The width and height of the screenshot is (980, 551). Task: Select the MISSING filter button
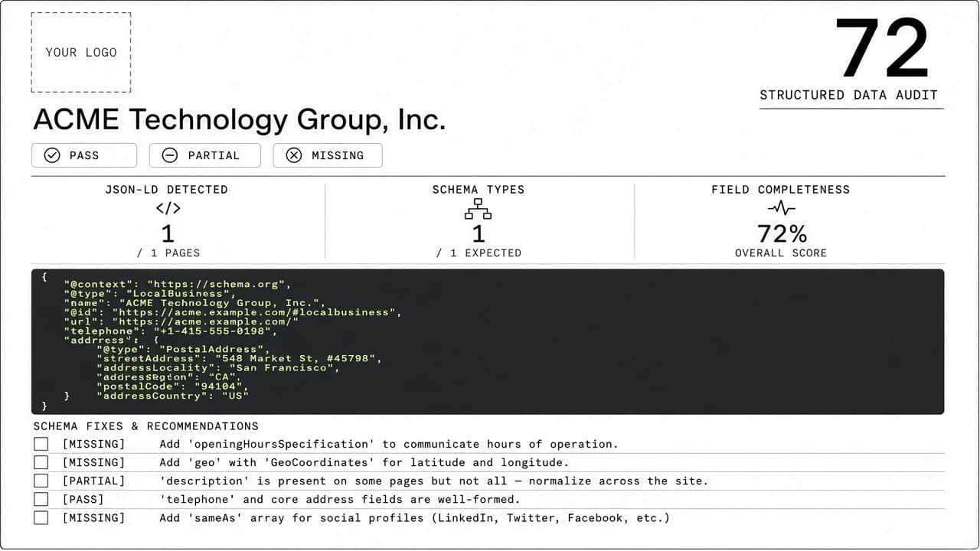coord(328,155)
